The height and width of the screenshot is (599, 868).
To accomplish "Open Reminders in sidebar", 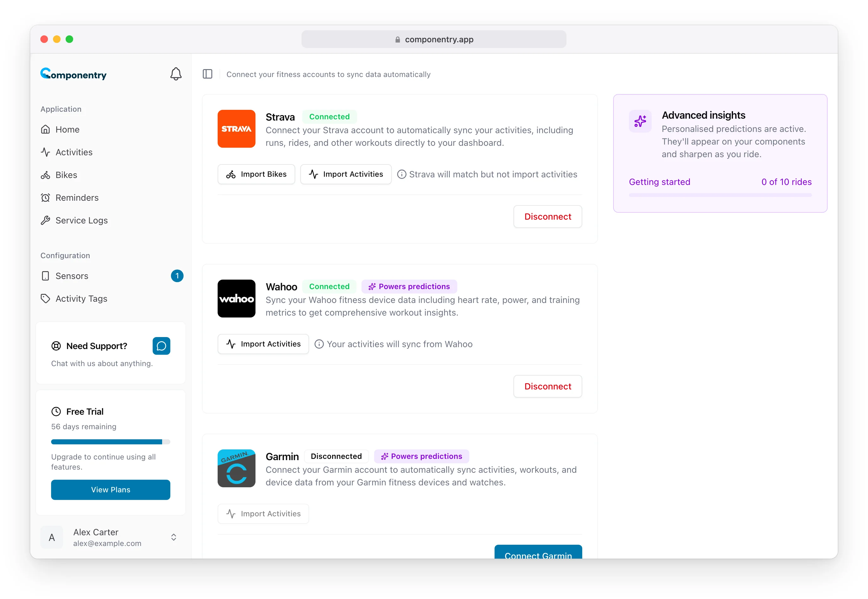I will pyautogui.click(x=111, y=198).
